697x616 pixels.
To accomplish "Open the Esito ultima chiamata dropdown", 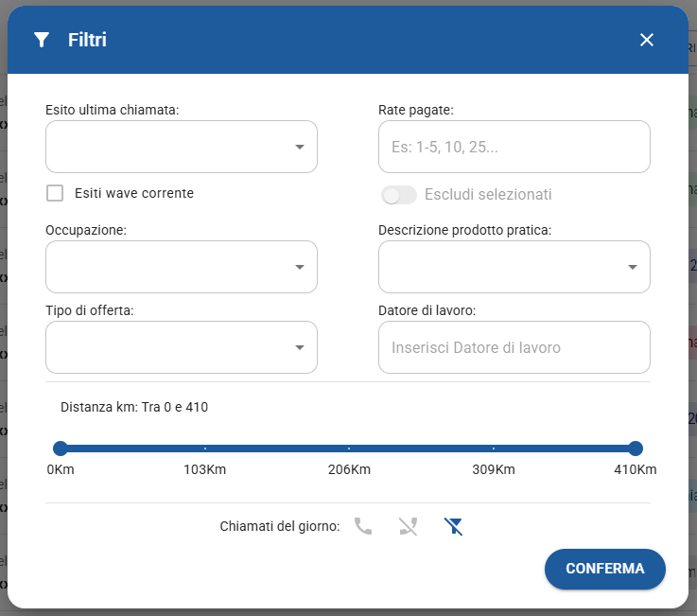I will point(181,147).
